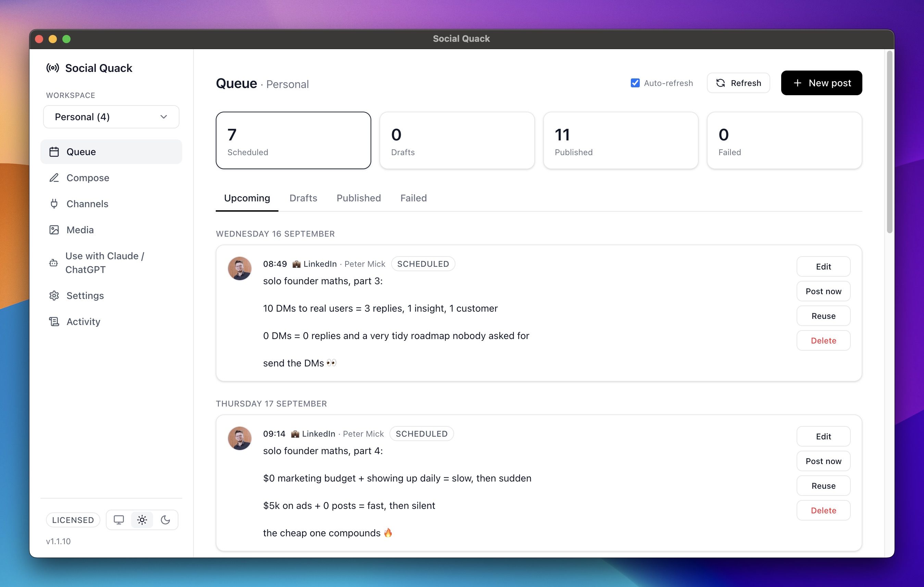Viewport: 924px width, 587px height.
Task: Switch to the Upcoming tab
Action: point(247,198)
